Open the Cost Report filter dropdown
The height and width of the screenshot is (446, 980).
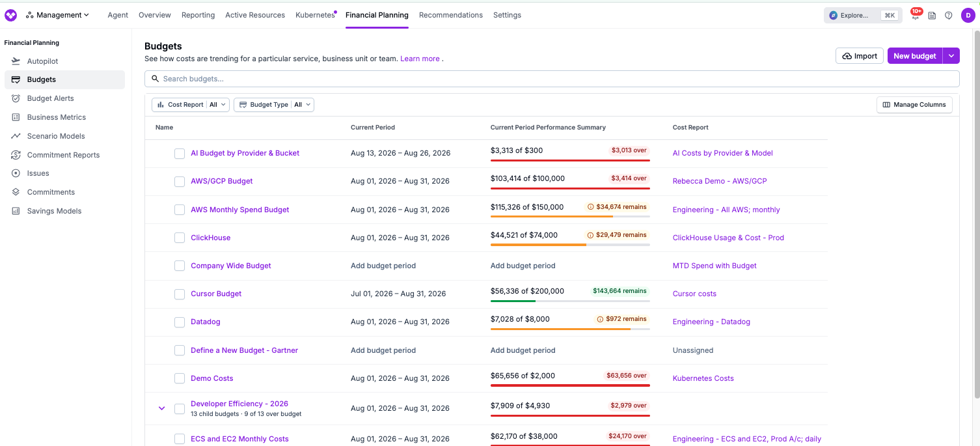tap(191, 105)
